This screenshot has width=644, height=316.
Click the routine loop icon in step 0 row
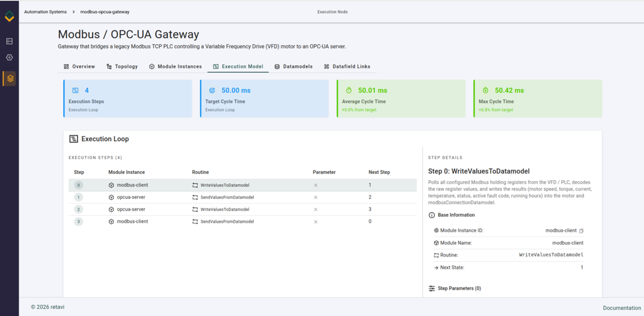[x=195, y=185]
